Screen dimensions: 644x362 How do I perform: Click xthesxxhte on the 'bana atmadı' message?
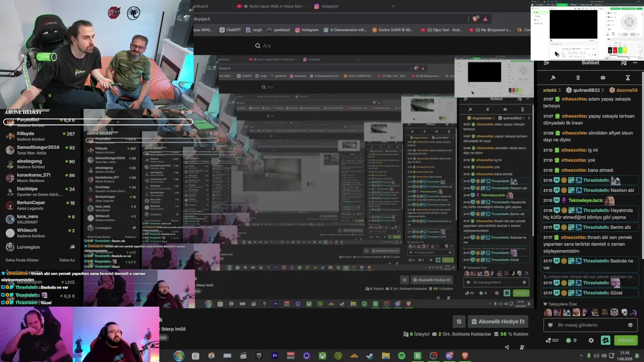(x=574, y=170)
